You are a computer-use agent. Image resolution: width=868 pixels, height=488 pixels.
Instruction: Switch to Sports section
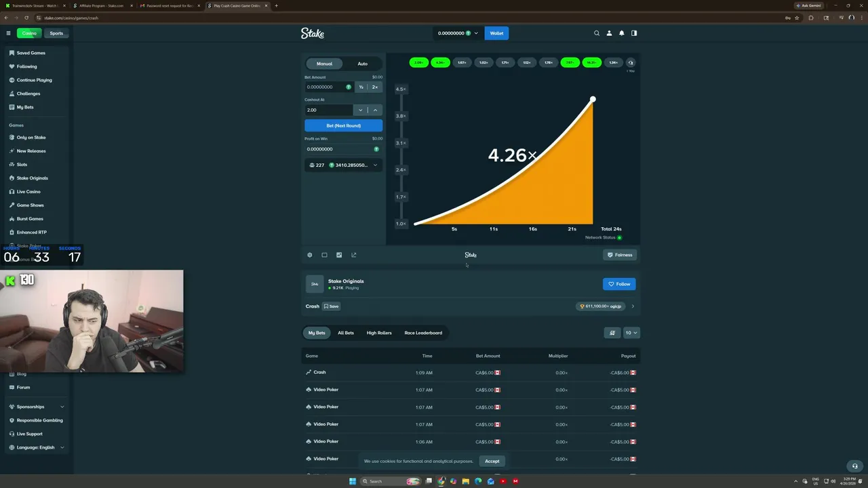(x=56, y=33)
